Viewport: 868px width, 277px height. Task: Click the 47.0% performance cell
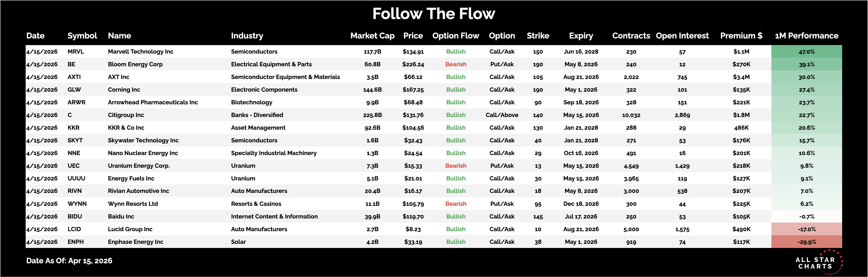[x=806, y=52]
